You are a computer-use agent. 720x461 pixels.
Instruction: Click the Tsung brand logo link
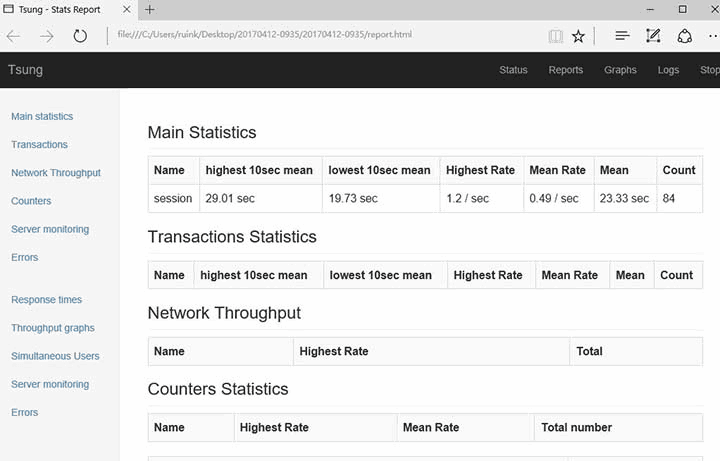(x=25, y=70)
